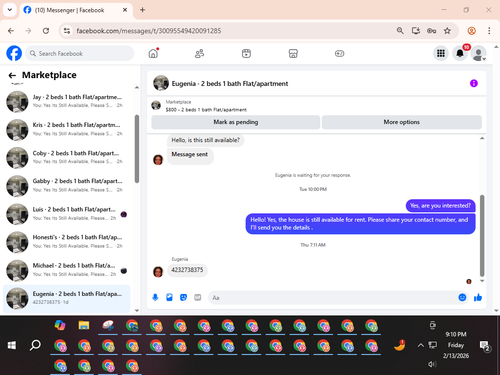This screenshot has height=375, width=500.
Task: Open the Facebook menu grid icon
Action: coord(441,53)
